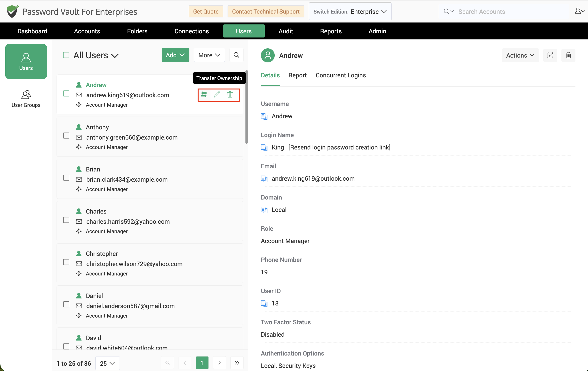The width and height of the screenshot is (588, 371).
Task: Click Transfer Ownership icon for Andrew
Action: [204, 94]
